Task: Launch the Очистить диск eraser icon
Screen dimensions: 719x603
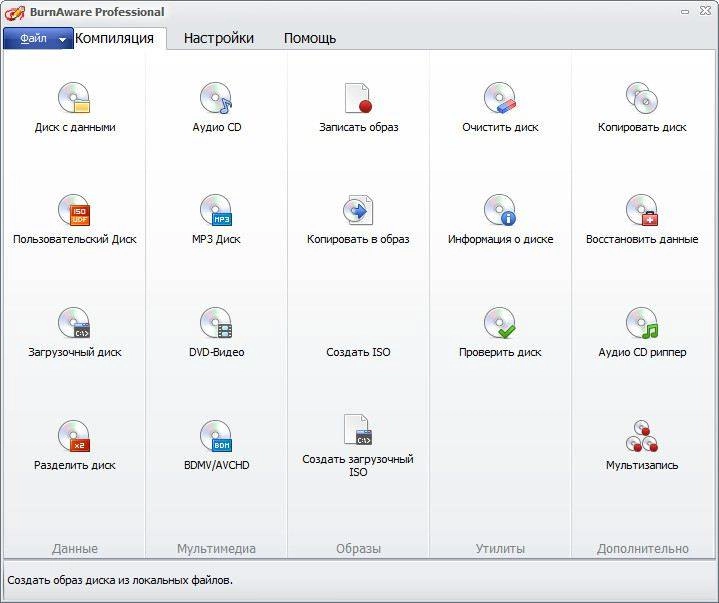Action: [500, 98]
